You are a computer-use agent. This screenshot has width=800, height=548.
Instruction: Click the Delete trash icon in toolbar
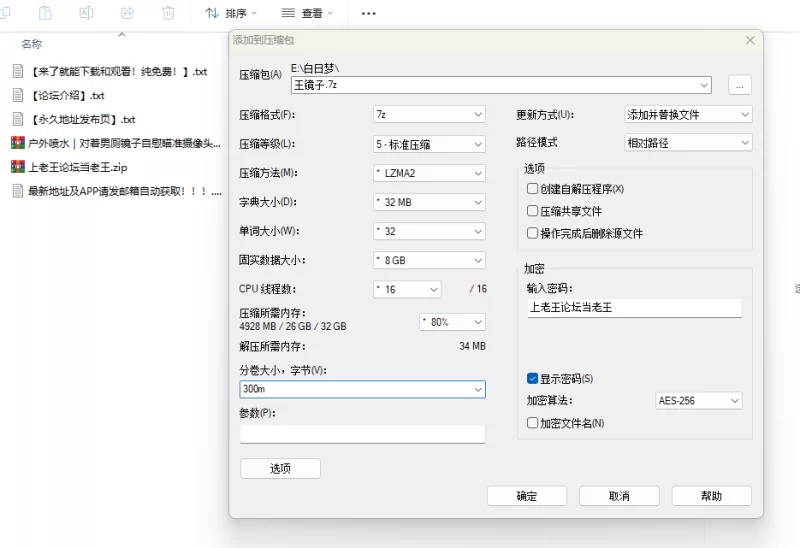click(x=169, y=13)
